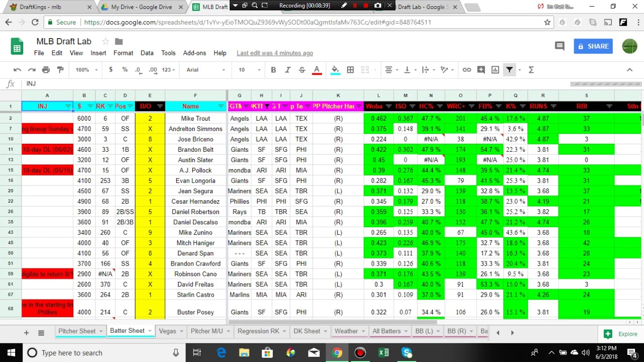Viewport: 644px width, 362px height.
Task: Insert comment from toolbar icon
Action: 481,70
